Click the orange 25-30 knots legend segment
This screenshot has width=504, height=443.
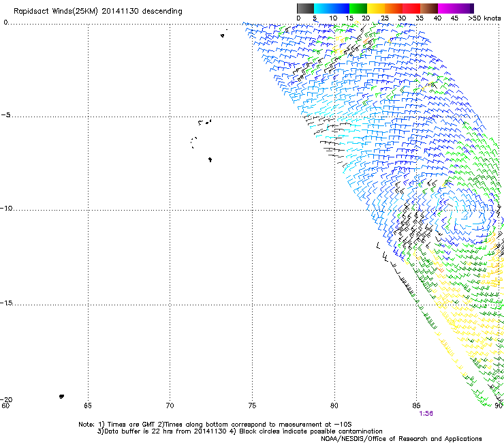click(x=394, y=8)
